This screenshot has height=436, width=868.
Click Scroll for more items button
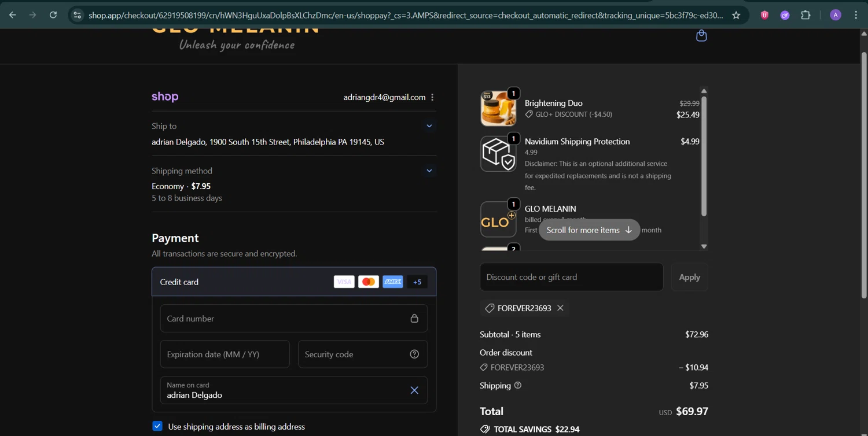[x=589, y=230]
